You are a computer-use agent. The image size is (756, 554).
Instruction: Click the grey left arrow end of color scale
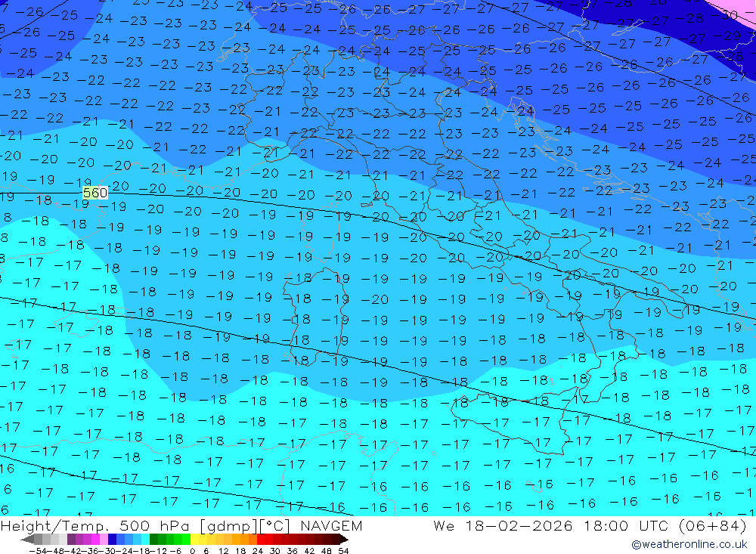27,540
